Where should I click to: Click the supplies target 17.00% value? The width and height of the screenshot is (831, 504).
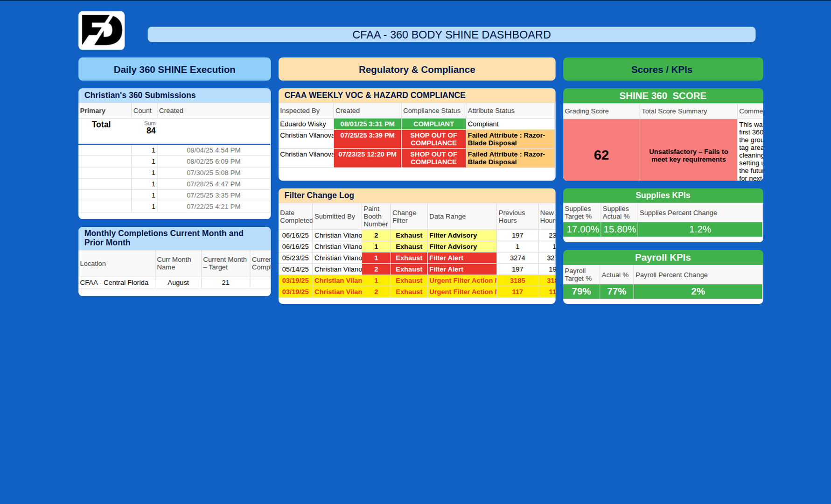point(582,229)
